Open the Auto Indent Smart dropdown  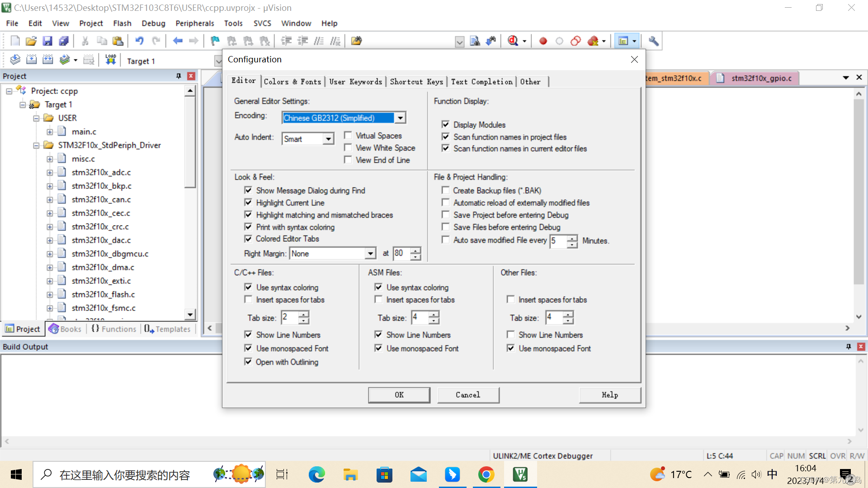tap(329, 139)
